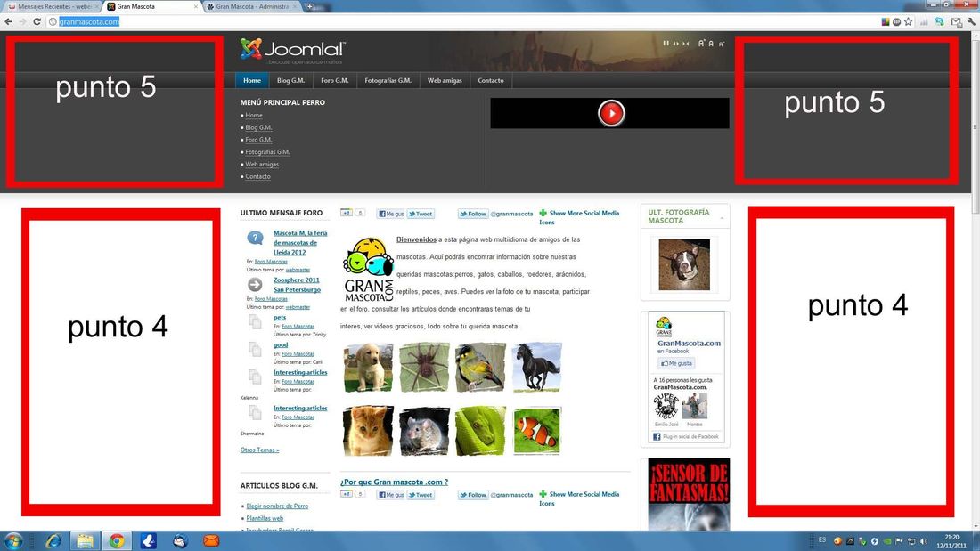The width and height of the screenshot is (980, 551).
Task: Open Elegir nombre de Perro article link
Action: 277,506
